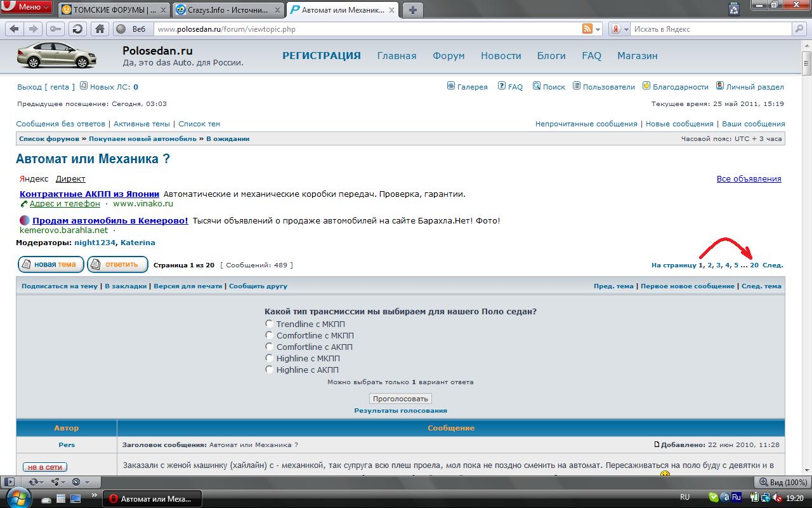Click the Home button in toolbar
This screenshot has width=812, height=508.
pyautogui.click(x=100, y=29)
